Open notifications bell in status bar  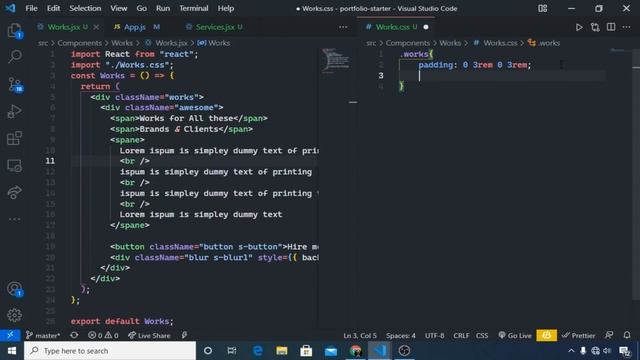pyautogui.click(x=627, y=335)
